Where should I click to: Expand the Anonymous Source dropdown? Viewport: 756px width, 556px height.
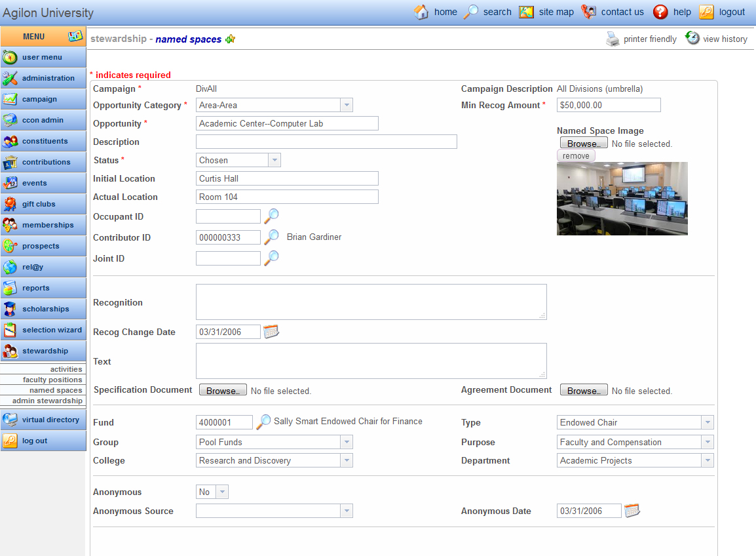pyautogui.click(x=347, y=510)
